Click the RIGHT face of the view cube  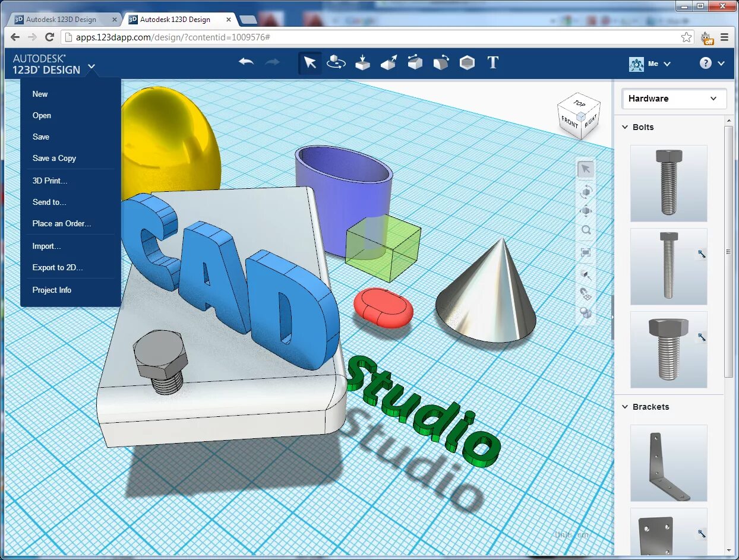tap(591, 123)
